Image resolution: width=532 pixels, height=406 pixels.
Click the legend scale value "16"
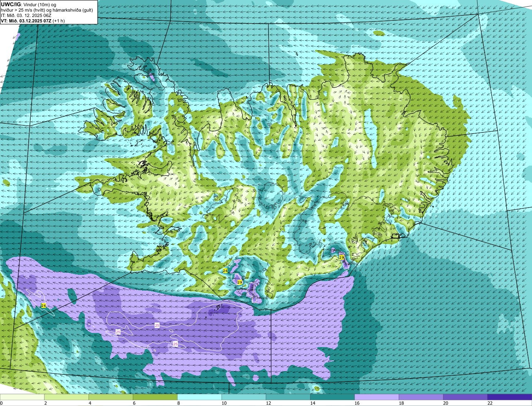tap(357, 403)
